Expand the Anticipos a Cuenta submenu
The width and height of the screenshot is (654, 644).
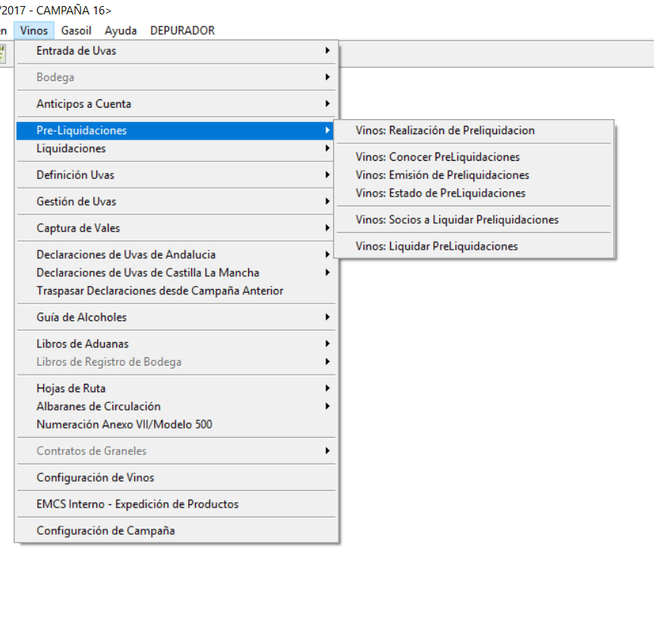coord(83,104)
